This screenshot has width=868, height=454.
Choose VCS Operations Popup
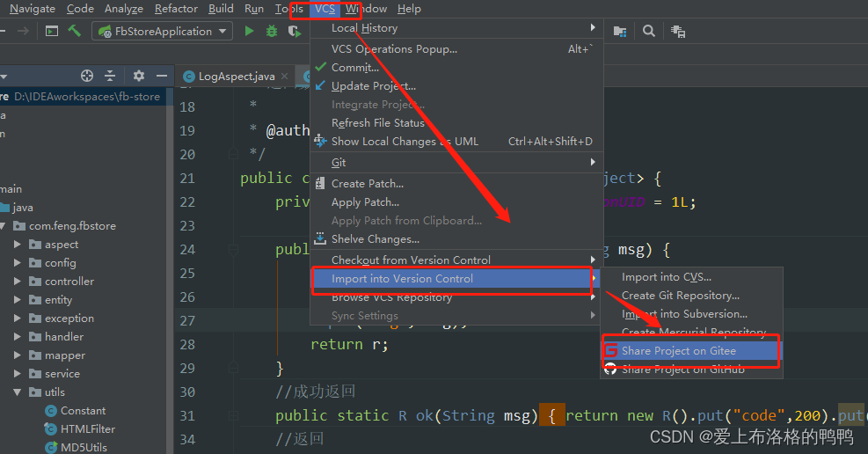(456, 48)
